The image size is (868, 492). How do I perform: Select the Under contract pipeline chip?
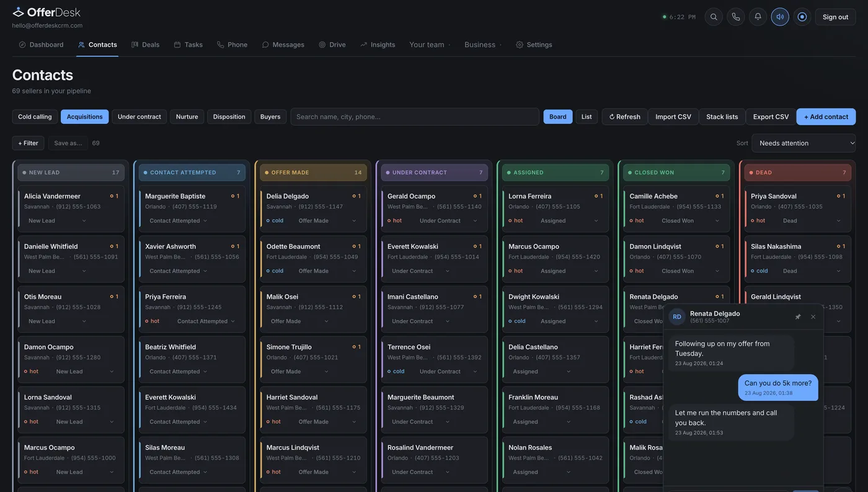click(x=139, y=117)
